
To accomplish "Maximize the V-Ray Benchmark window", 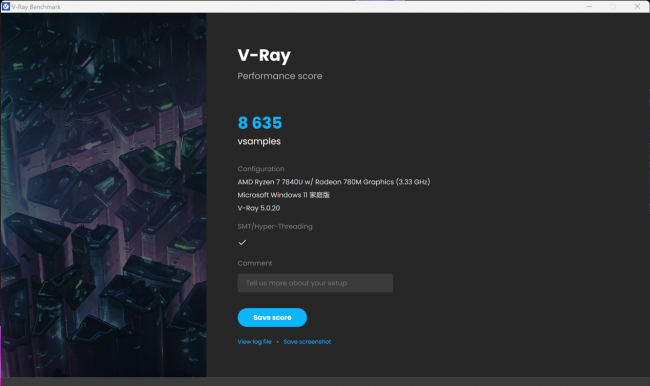I will pyautogui.click(x=613, y=7).
